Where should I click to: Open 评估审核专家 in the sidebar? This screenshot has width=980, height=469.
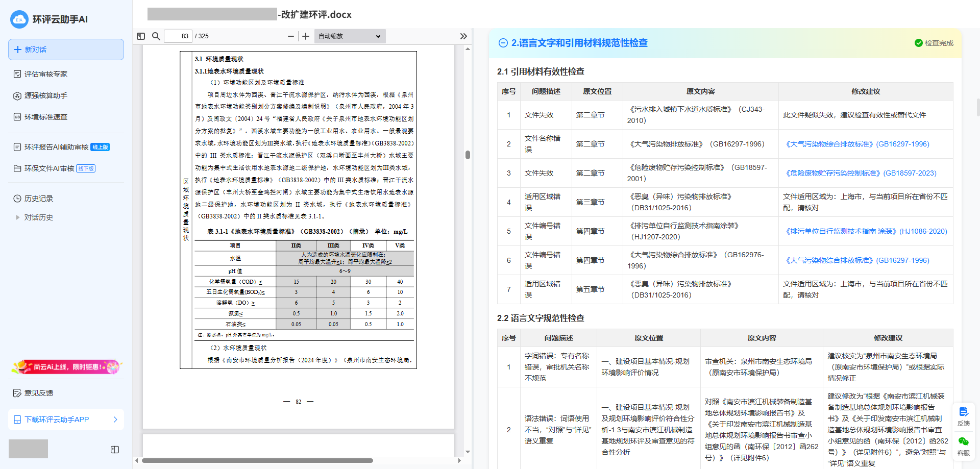tap(46, 74)
